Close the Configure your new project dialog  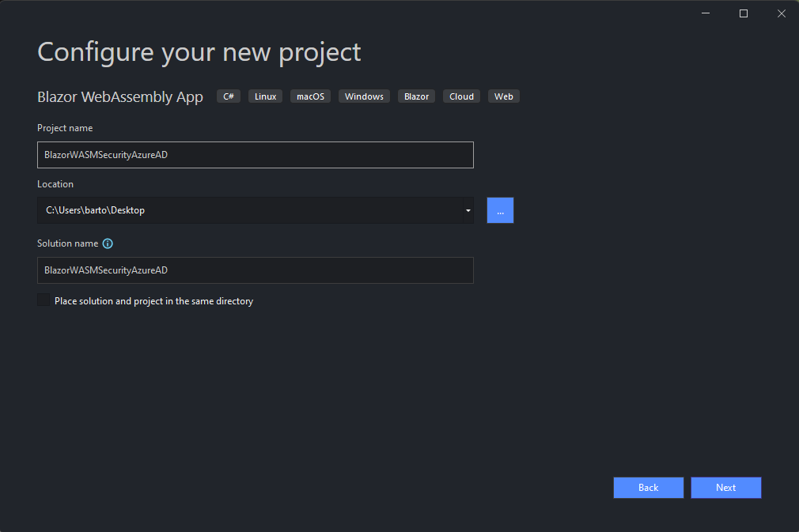coord(781,13)
